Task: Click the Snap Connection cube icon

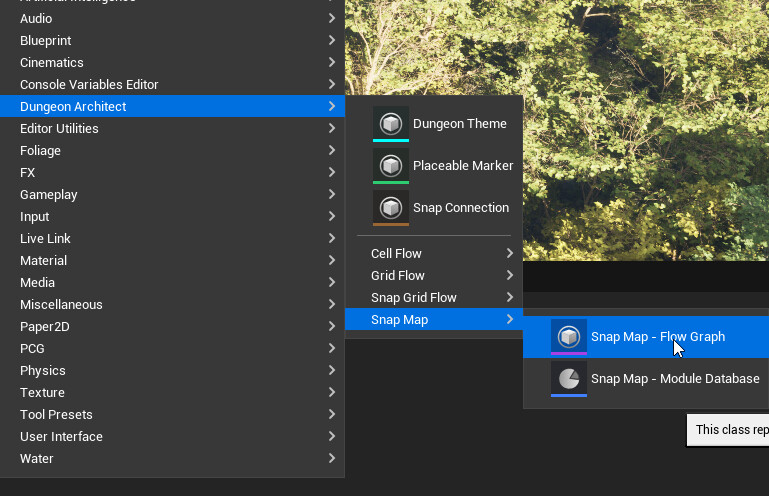Action: point(391,208)
